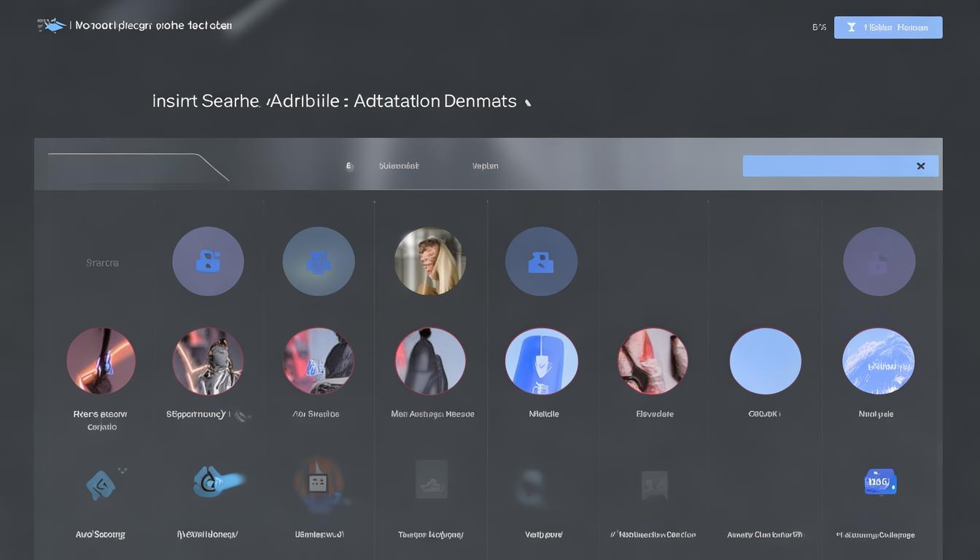Image resolution: width=980 pixels, height=560 pixels.
Task: Select the blue shield circle labeled Malicile
Action: [x=541, y=361]
